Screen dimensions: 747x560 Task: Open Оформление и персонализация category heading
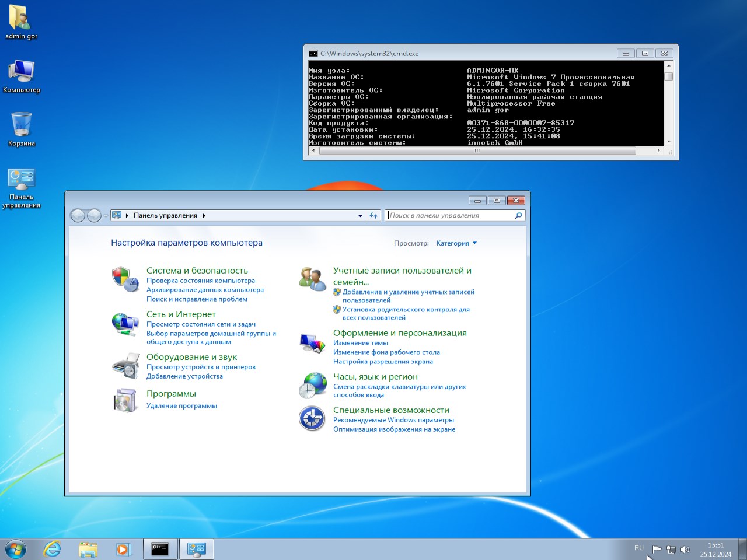(x=400, y=333)
